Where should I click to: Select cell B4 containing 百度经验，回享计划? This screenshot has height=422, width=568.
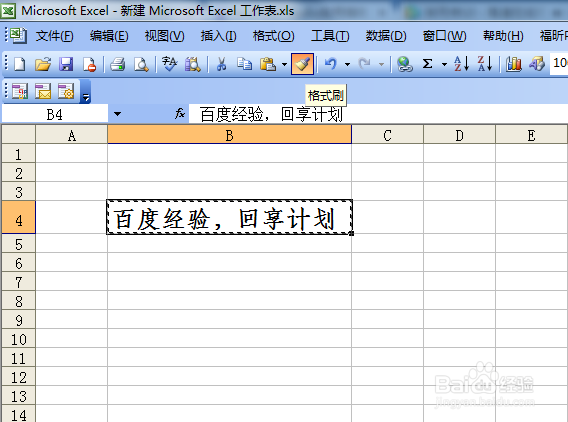[x=229, y=217]
